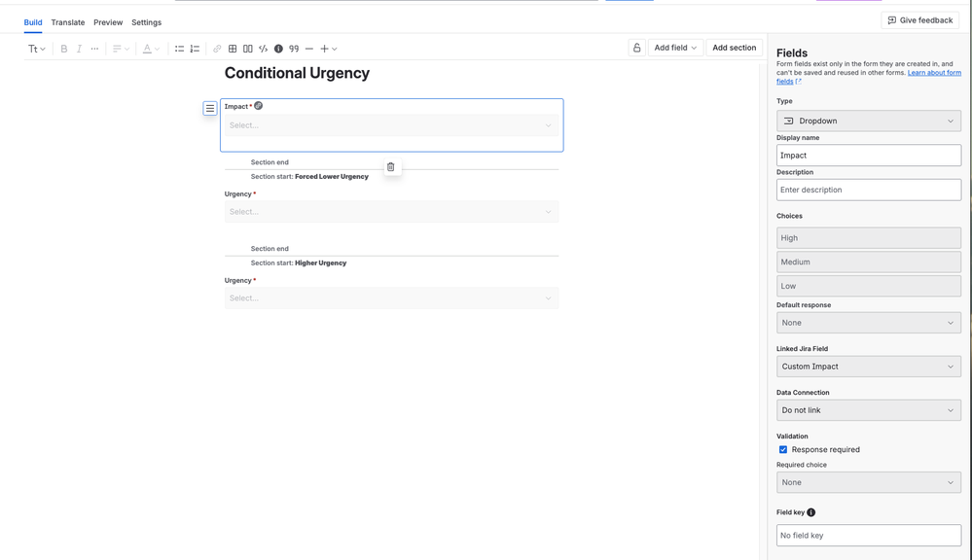Click the Display name input field
The image size is (972, 560).
coord(869,156)
